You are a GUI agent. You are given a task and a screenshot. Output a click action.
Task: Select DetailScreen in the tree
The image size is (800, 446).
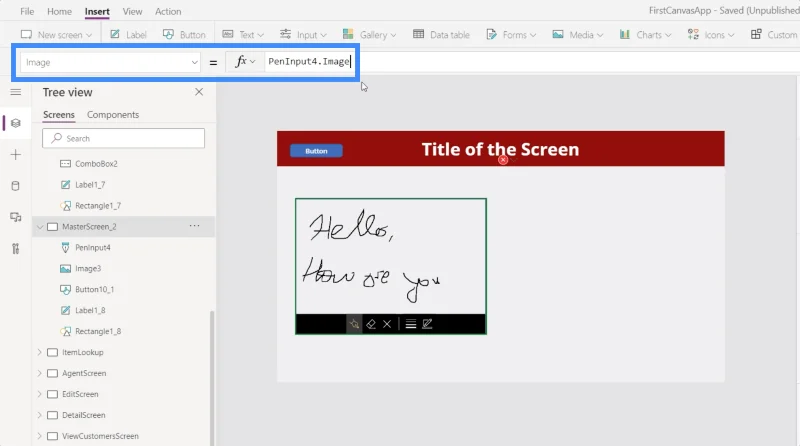pyautogui.click(x=84, y=415)
